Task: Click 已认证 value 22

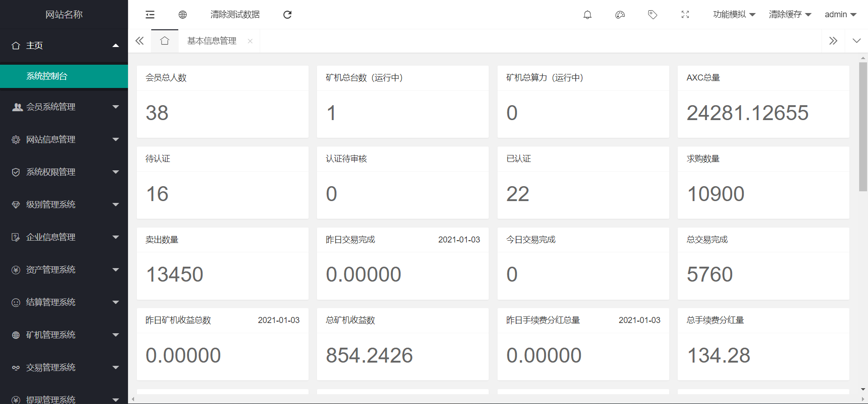Action: (x=518, y=194)
